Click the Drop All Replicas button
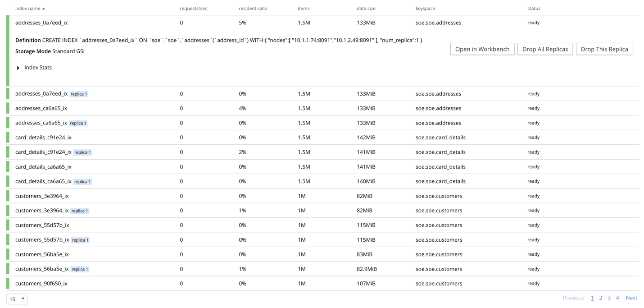Viewport: 644px width, 308px height. pos(545,49)
